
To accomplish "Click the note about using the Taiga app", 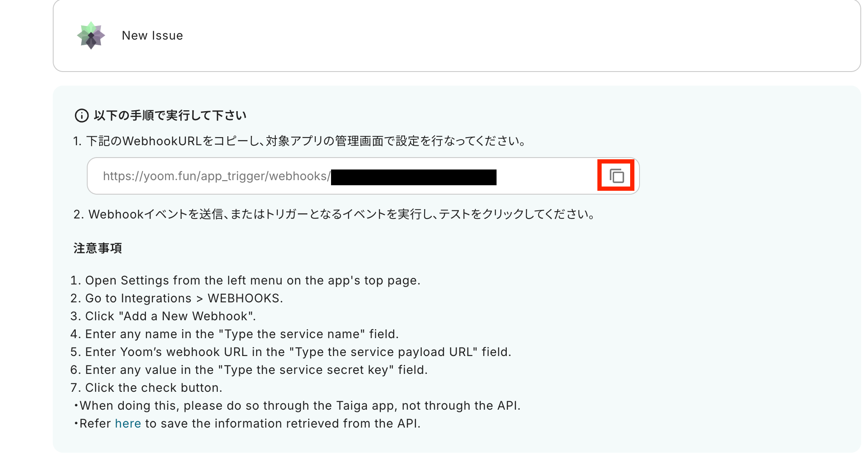I will point(297,405).
